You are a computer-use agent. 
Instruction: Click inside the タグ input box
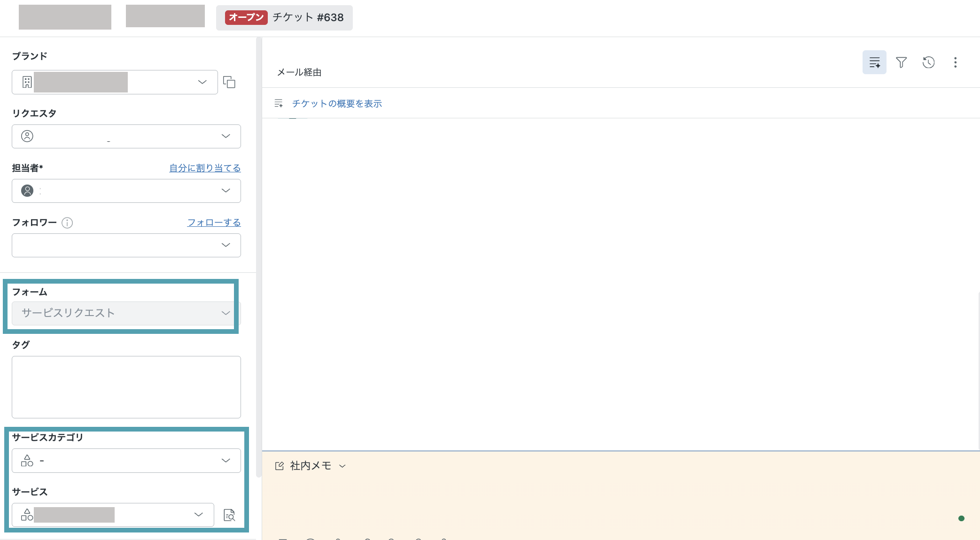pos(126,387)
